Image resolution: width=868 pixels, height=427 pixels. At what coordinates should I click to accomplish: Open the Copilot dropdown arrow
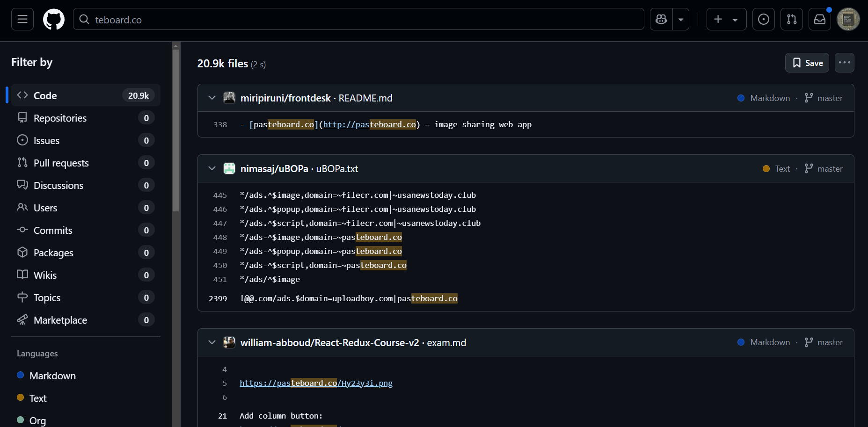coord(681,19)
